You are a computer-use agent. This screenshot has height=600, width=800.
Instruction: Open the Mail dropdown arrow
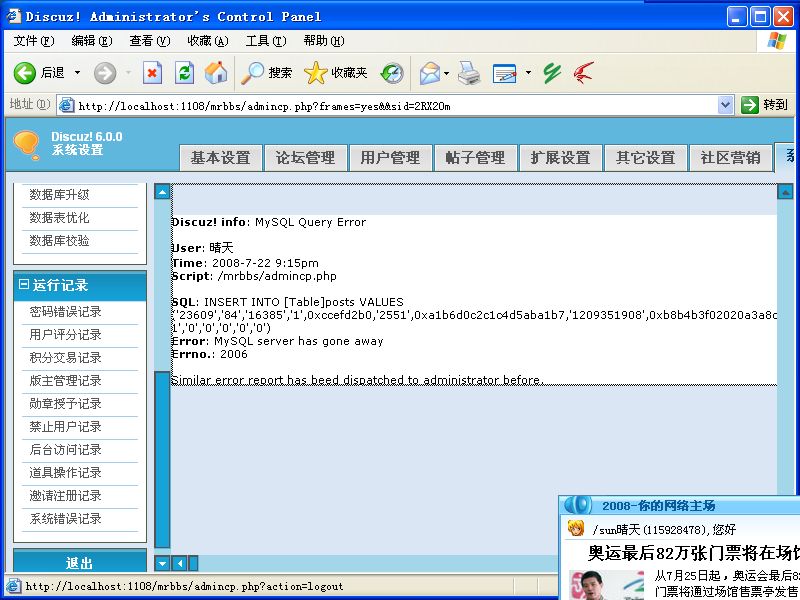(447, 73)
